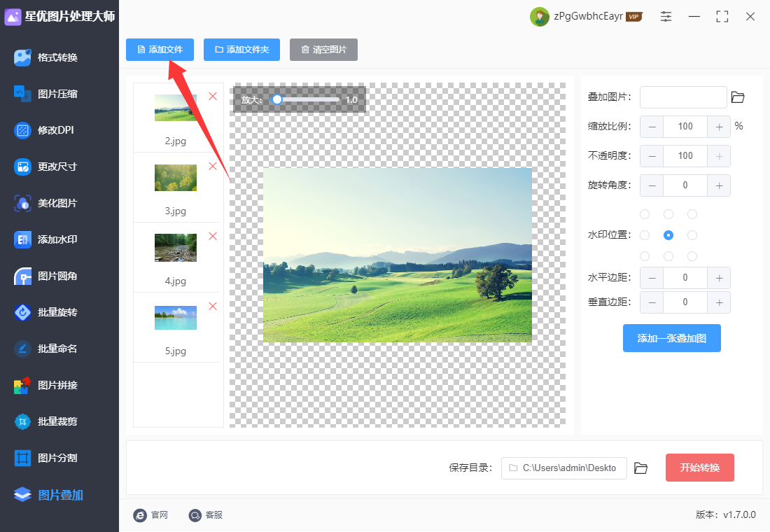The height and width of the screenshot is (532, 770).
Task: Remove 2.jpg with its red X
Action: pos(213,97)
